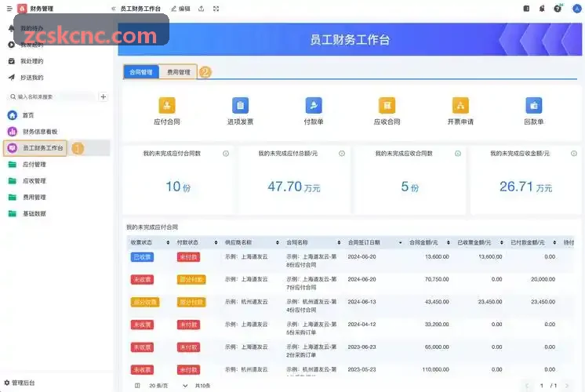This screenshot has height=392, width=585.
Task: Click the paid amount cell 20,000.00
Action: (543, 279)
